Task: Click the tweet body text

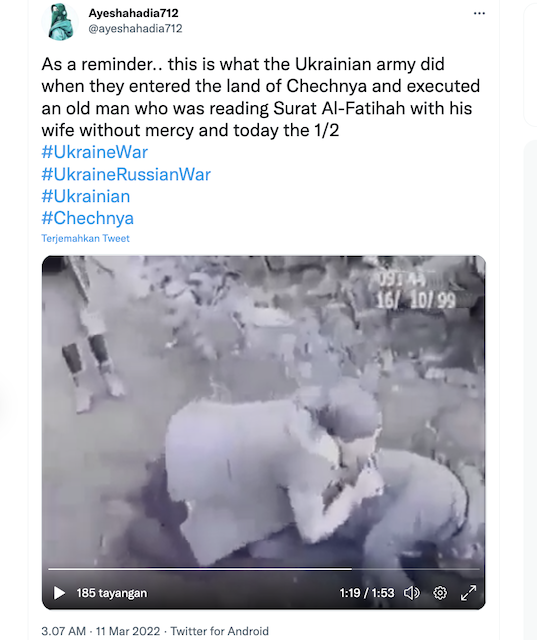Action: click(x=261, y=97)
